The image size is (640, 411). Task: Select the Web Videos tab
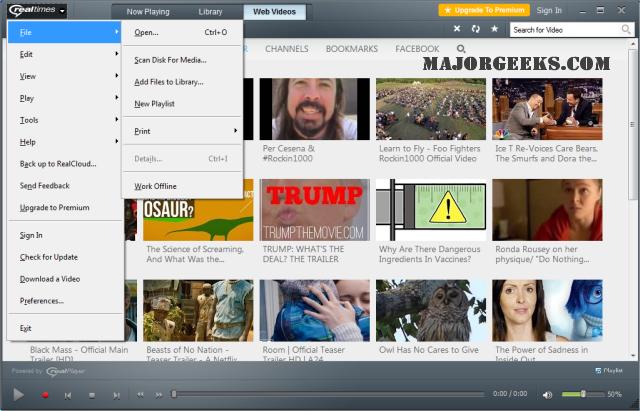[274, 12]
